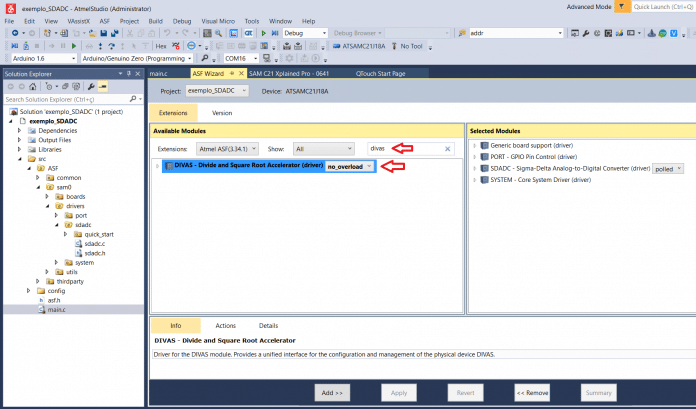Screen dimensions: 696x409
Task: Expand the SDADC driver in Selected Modules
Action: pyautogui.click(x=475, y=168)
